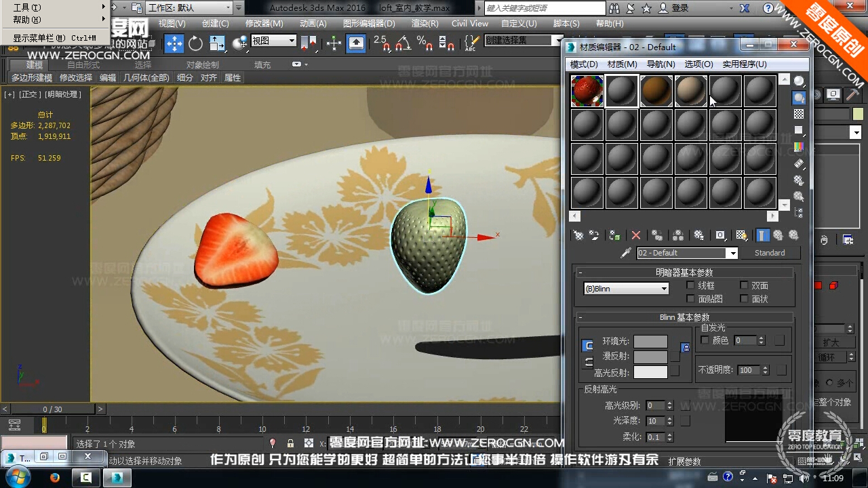Click Material/Map Navigator icon
This screenshot has height=488, width=868.
tap(799, 213)
